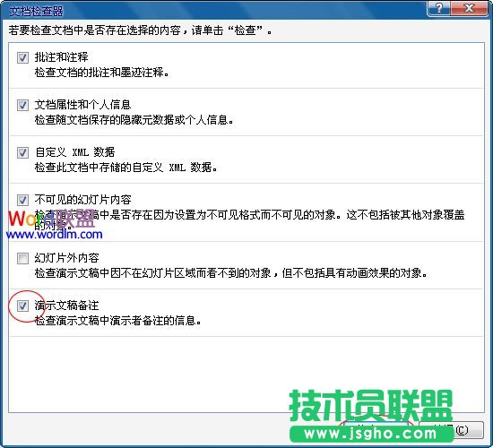Enable the 幻灯片外内容 checkbox
The height and width of the screenshot is (448, 493).
click(x=22, y=258)
